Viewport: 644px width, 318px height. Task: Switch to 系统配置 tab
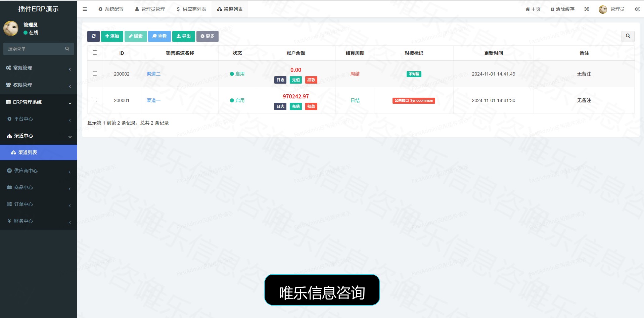(x=111, y=9)
